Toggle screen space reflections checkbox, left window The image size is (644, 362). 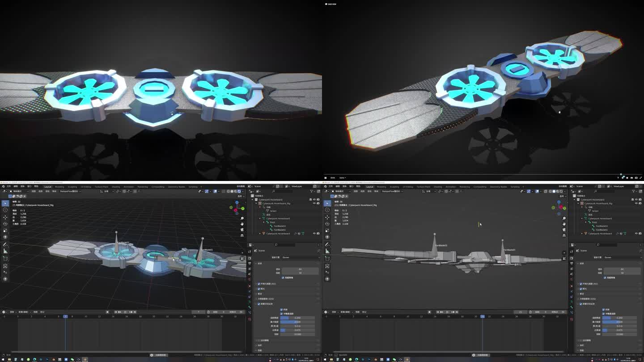click(259, 304)
